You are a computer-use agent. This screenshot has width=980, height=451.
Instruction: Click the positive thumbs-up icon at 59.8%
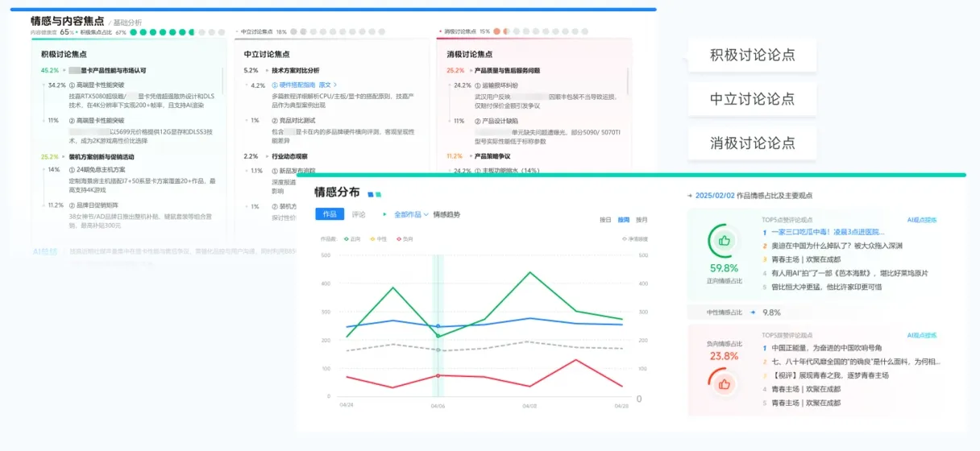pos(724,240)
